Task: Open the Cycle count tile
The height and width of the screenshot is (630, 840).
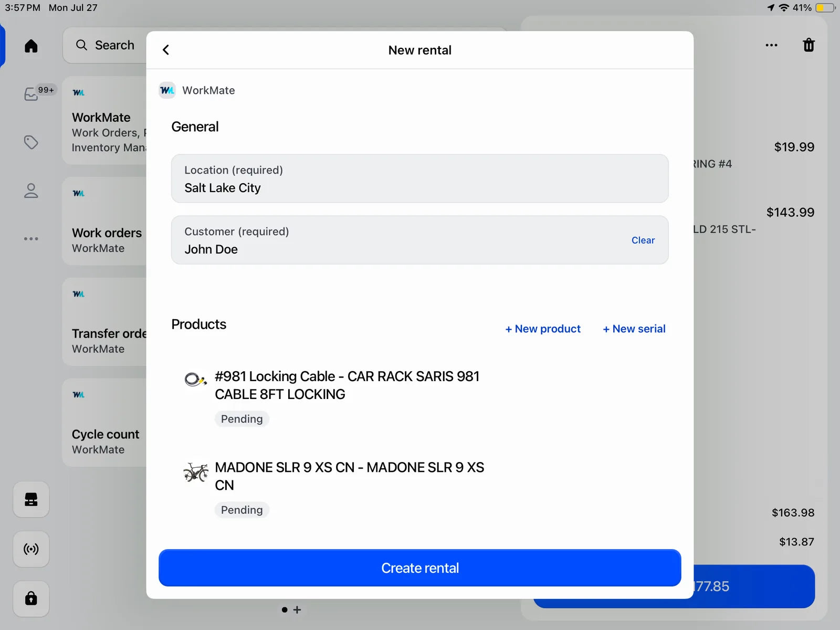Action: pyautogui.click(x=104, y=423)
